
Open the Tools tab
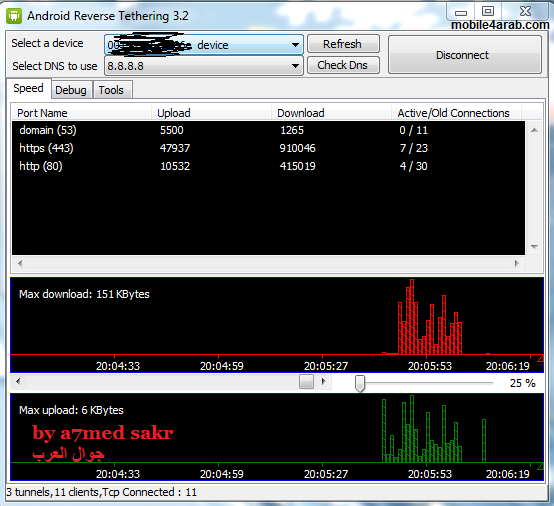(111, 90)
